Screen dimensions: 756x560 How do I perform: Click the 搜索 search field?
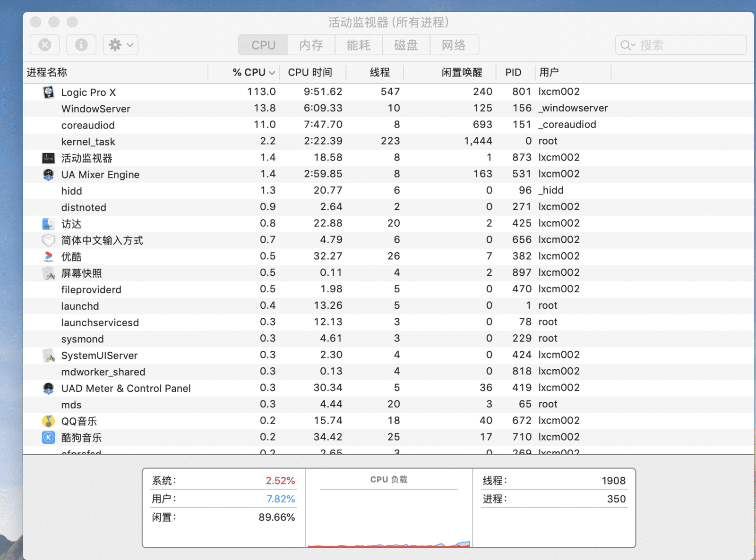tap(681, 45)
